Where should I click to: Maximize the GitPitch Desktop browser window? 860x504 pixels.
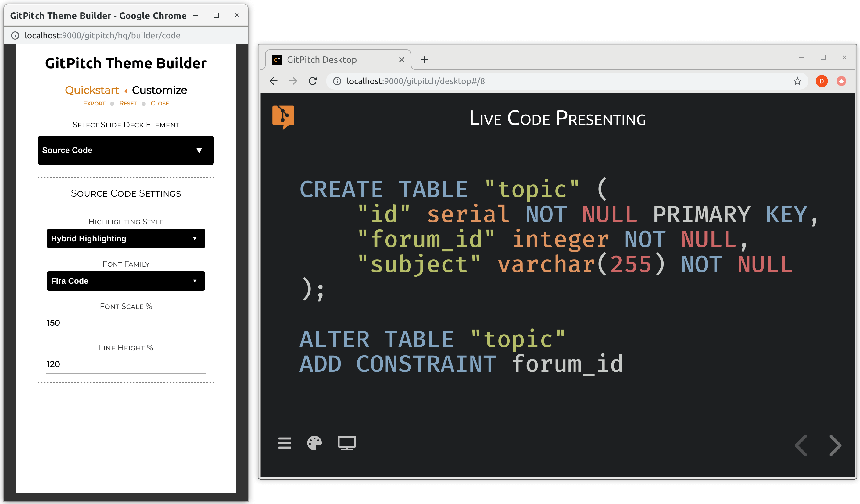[x=823, y=57]
